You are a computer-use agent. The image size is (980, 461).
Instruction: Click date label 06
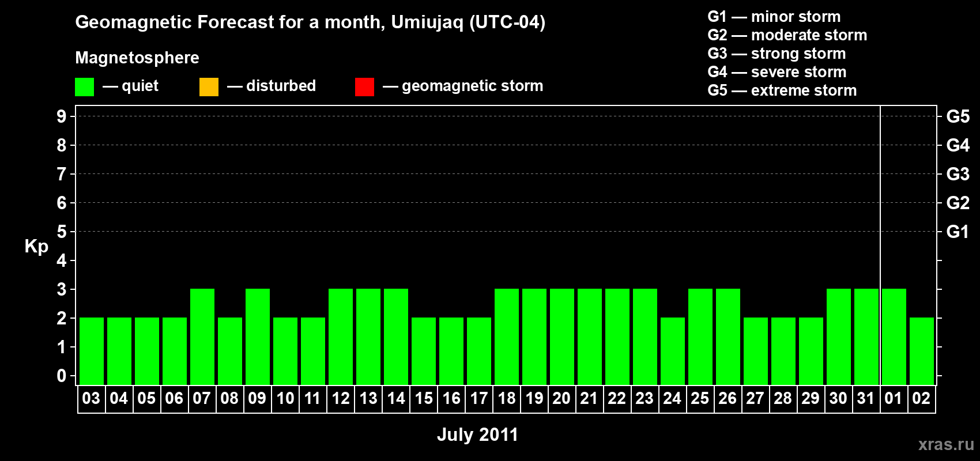tap(174, 398)
